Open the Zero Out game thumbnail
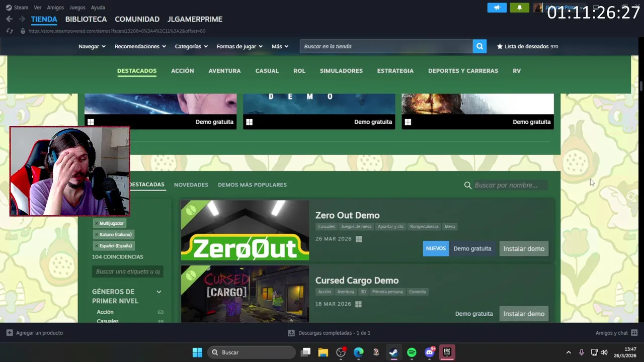The image size is (644, 362). click(245, 230)
